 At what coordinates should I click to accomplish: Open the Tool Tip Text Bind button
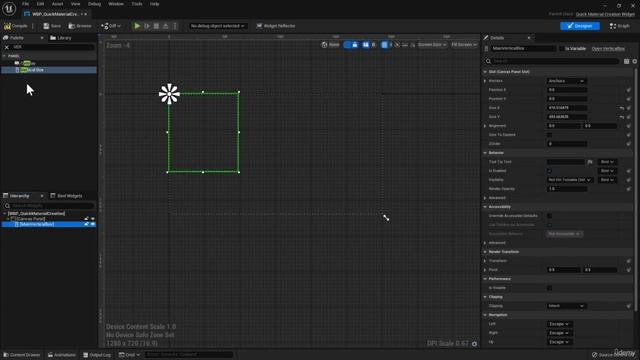(x=607, y=162)
